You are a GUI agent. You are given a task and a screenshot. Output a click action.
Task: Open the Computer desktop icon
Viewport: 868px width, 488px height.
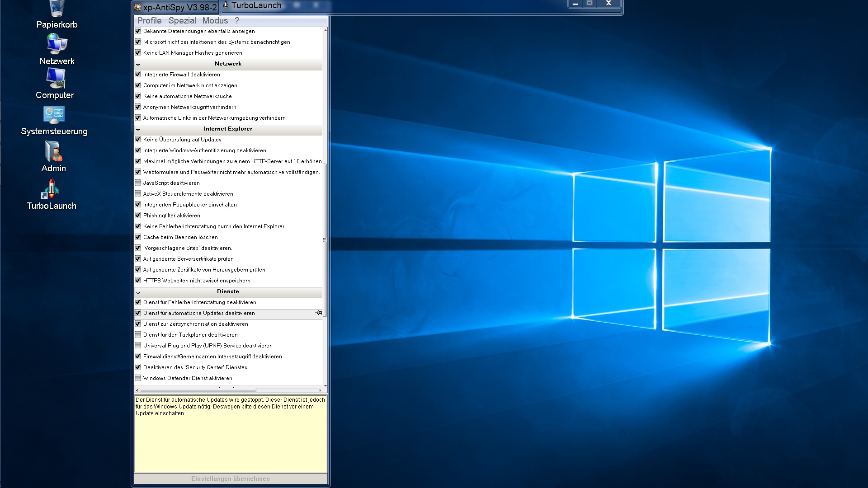click(x=56, y=79)
